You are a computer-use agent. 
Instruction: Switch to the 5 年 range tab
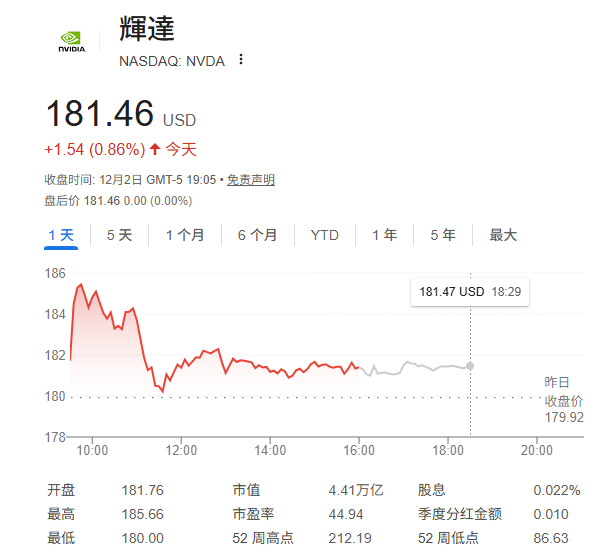tap(443, 235)
